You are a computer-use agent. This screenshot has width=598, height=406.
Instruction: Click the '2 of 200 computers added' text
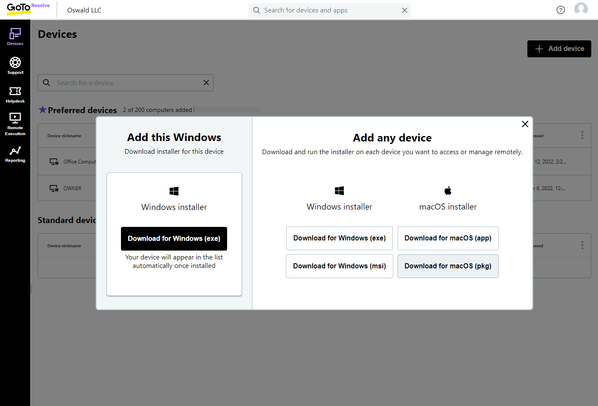pos(157,110)
